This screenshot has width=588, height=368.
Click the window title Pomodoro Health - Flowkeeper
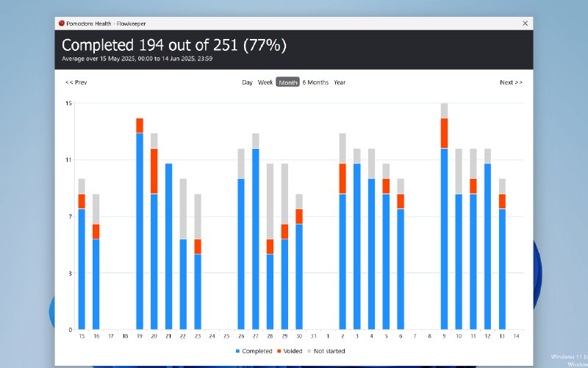(106, 24)
